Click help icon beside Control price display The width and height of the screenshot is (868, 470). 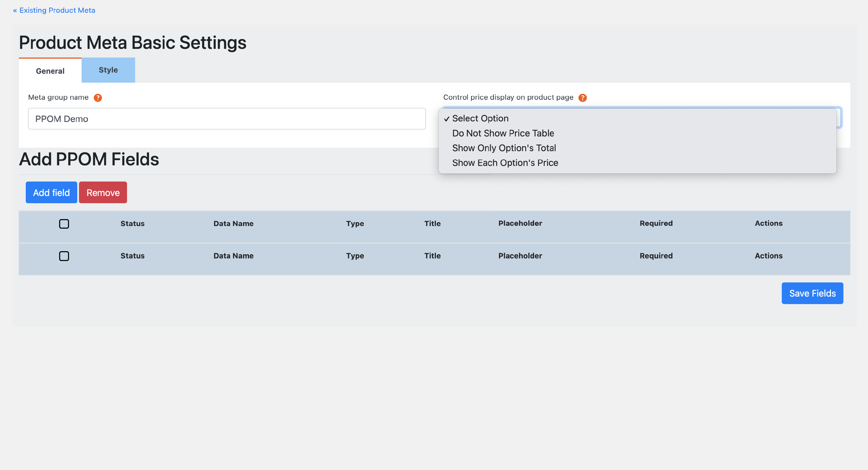click(582, 98)
